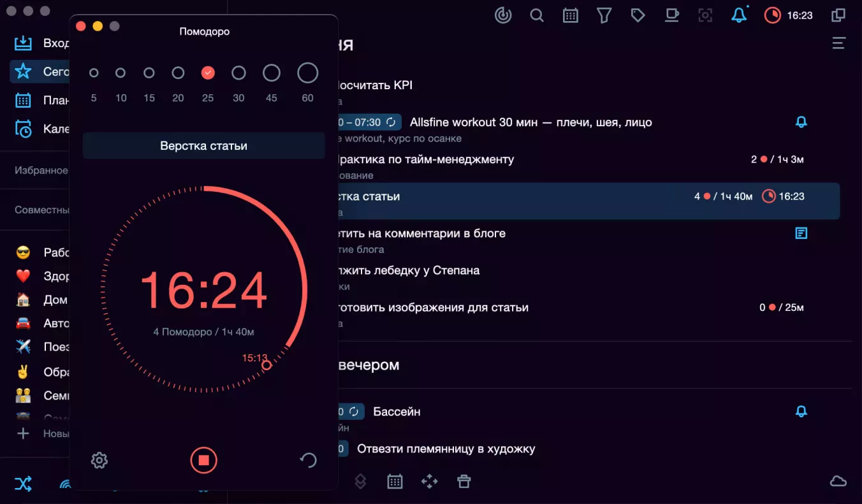Click the bottom toolbar calendar icon
The height and width of the screenshot is (504, 862).
395,482
